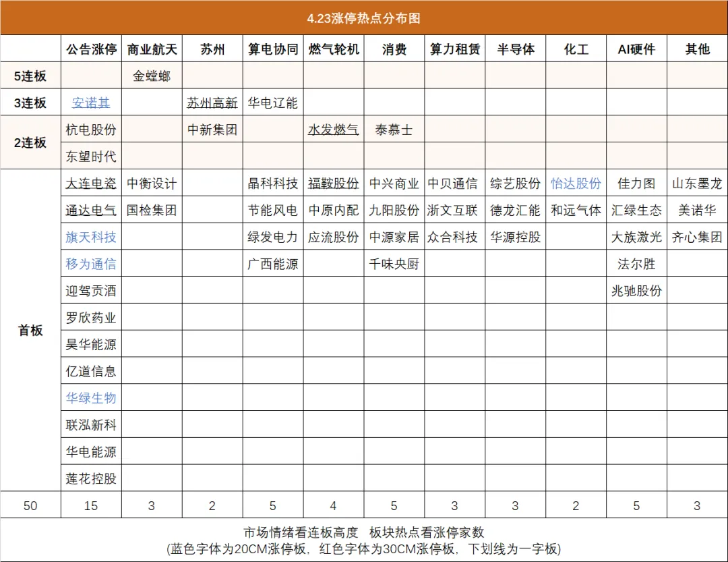Click the 2连板 row label
Screen dimensions: 728x562
tap(30, 143)
